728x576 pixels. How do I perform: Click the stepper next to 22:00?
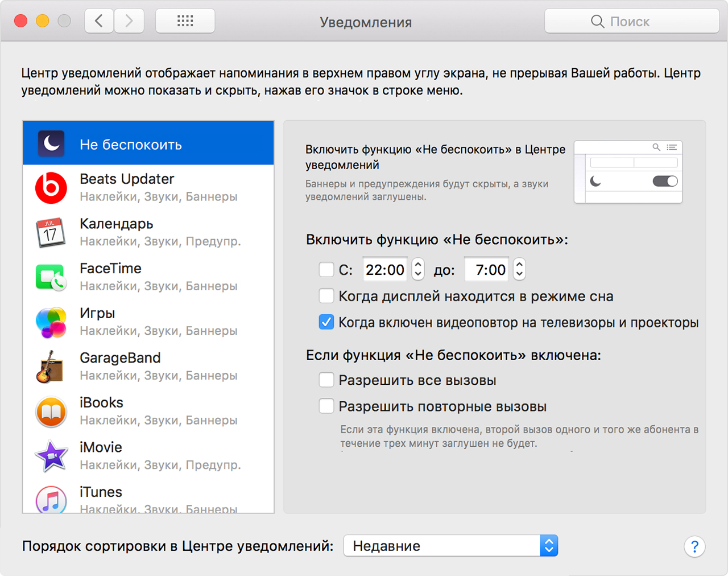click(x=418, y=269)
